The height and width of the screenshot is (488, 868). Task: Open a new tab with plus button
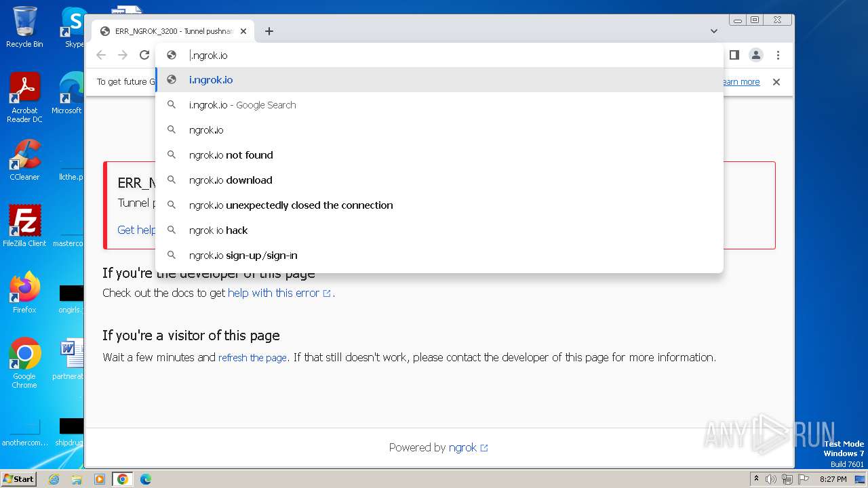tap(269, 31)
